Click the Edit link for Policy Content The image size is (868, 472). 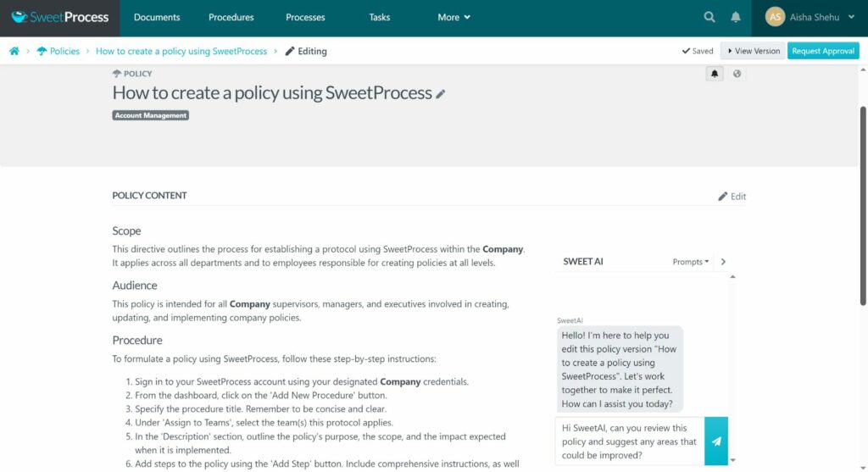coord(732,197)
